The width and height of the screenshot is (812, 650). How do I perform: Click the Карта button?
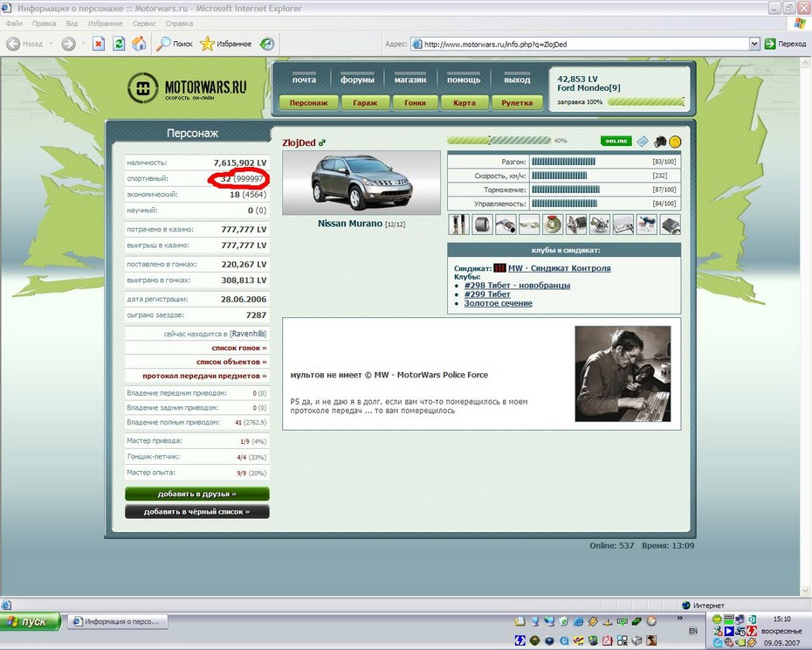coord(464,102)
